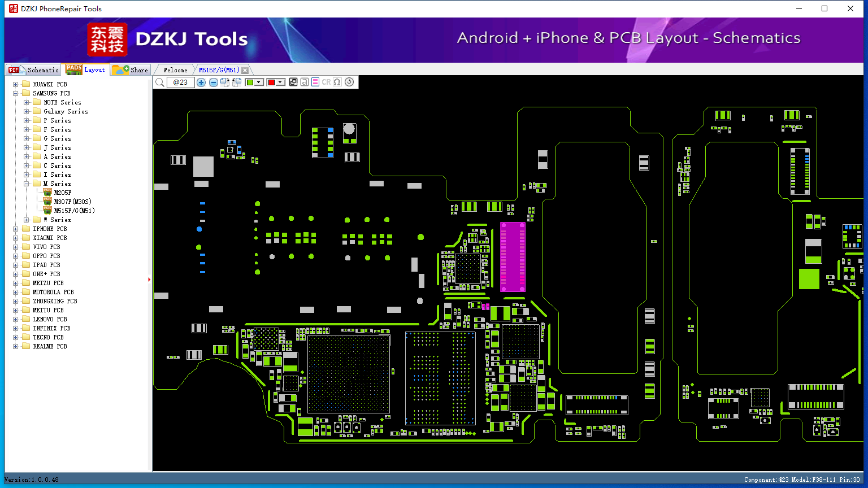Close the M515F/G(M51) tab
868x488 pixels.
click(x=245, y=71)
